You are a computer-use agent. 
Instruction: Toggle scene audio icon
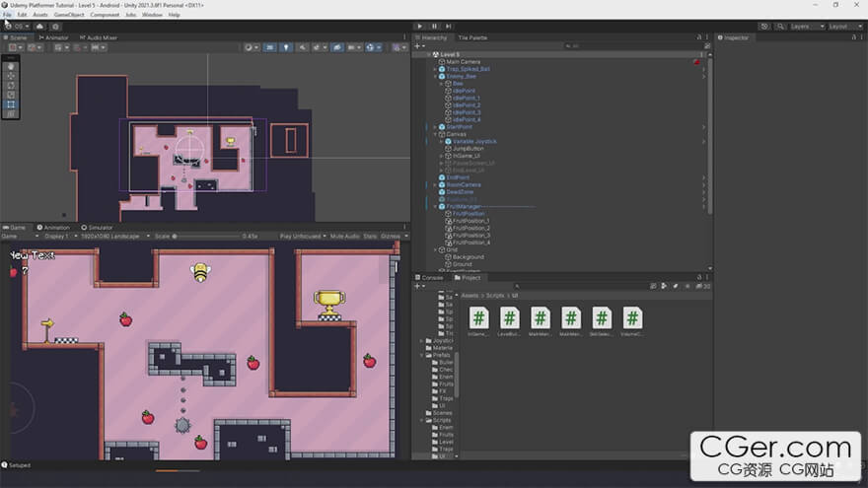tap(302, 47)
